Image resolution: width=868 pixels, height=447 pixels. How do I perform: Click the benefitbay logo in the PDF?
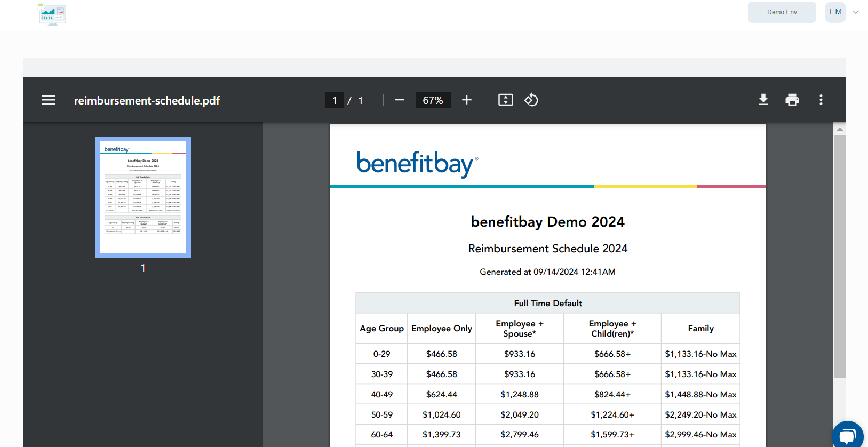click(417, 164)
